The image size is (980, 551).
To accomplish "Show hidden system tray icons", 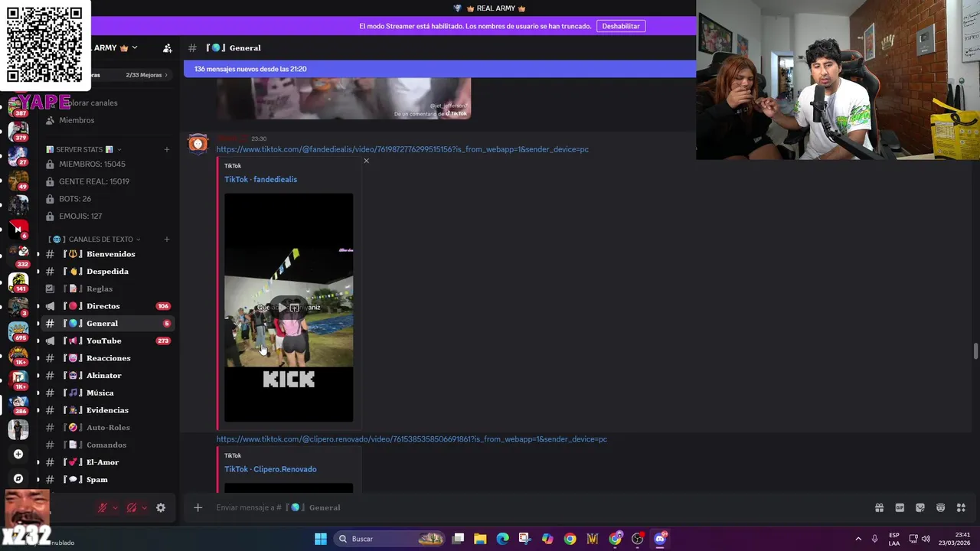I will pyautogui.click(x=858, y=539).
